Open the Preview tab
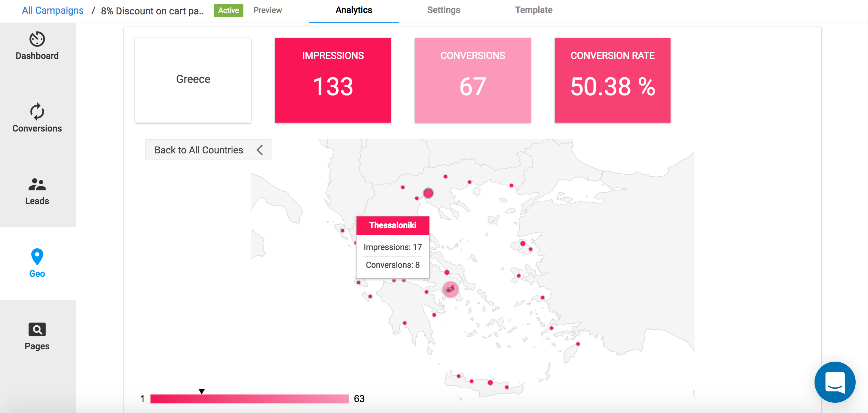 point(267,10)
